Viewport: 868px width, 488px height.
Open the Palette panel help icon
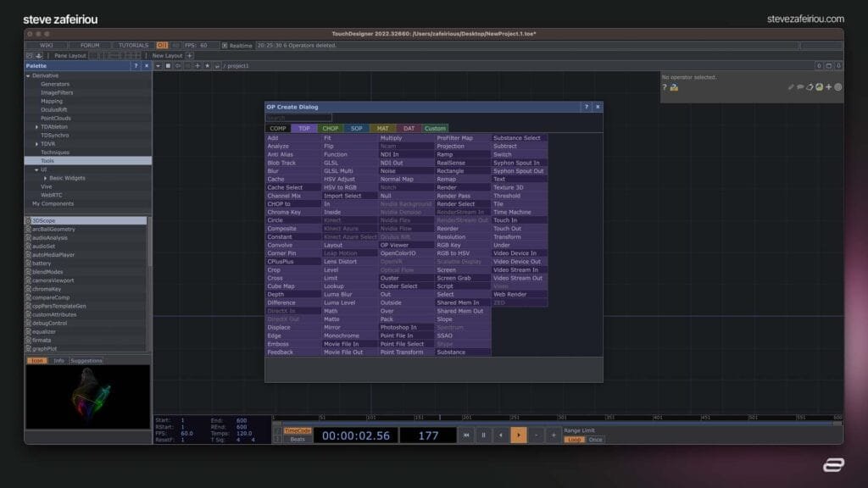click(x=136, y=66)
